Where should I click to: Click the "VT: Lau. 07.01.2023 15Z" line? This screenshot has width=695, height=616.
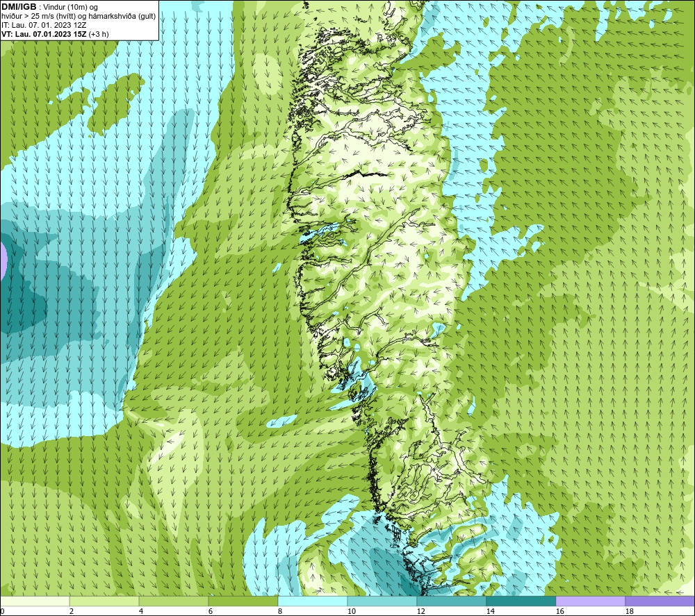[44, 34]
